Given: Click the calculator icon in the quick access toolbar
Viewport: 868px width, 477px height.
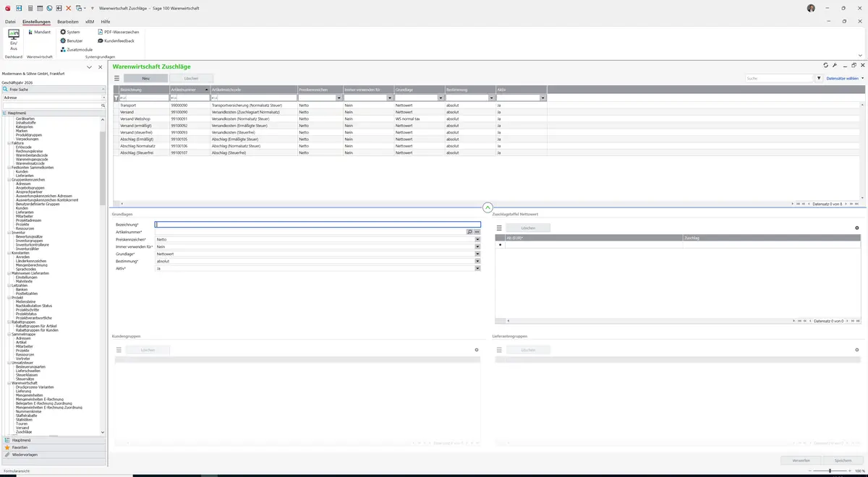Looking at the screenshot, I should 30,8.
